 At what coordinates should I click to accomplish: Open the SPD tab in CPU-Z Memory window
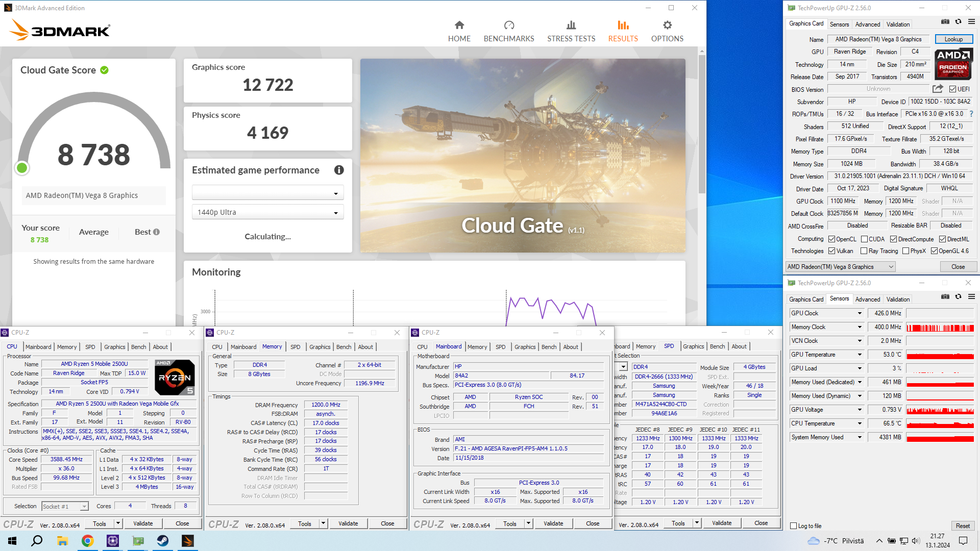pyautogui.click(x=295, y=347)
